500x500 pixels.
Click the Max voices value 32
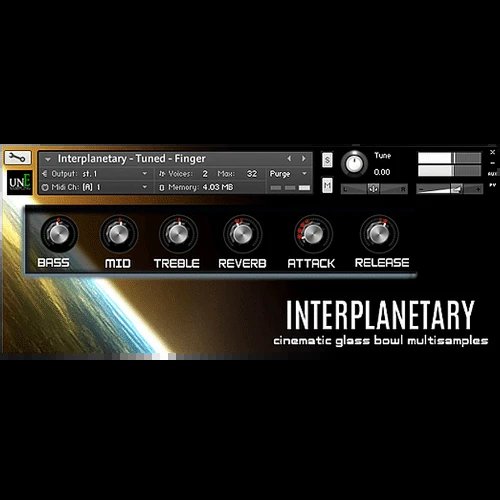click(x=252, y=174)
